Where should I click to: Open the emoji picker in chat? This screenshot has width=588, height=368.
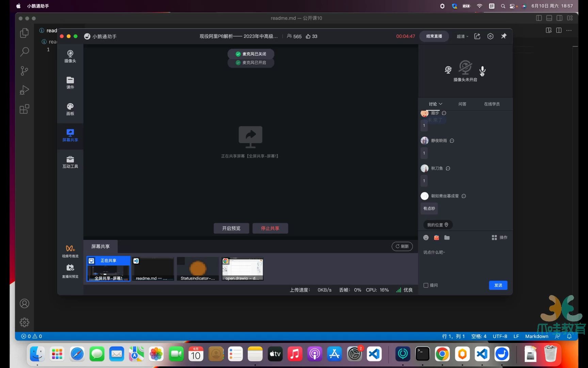pyautogui.click(x=426, y=237)
